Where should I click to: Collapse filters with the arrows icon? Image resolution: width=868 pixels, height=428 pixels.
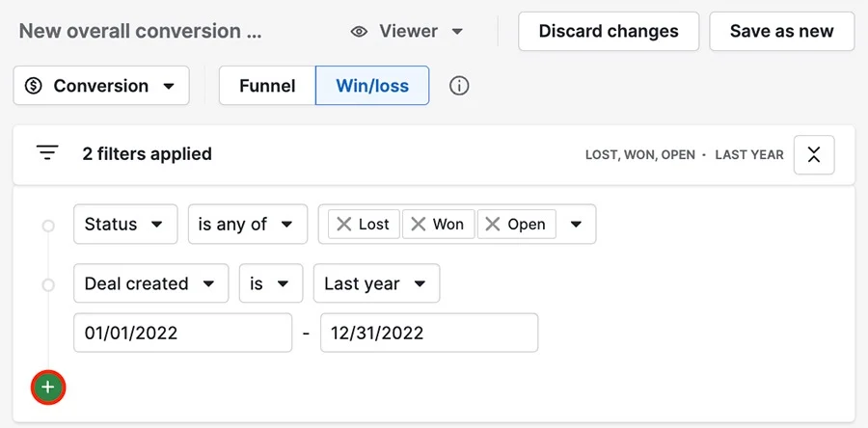[x=814, y=155]
